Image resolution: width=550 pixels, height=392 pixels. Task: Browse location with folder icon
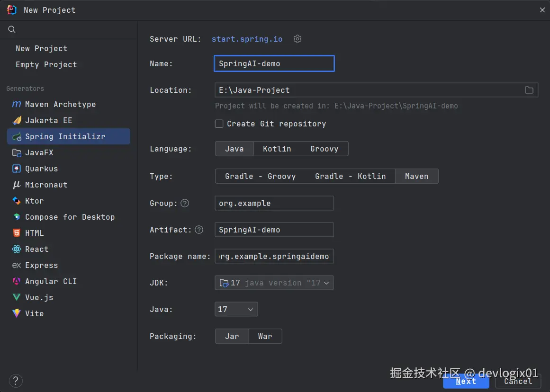pyautogui.click(x=529, y=90)
